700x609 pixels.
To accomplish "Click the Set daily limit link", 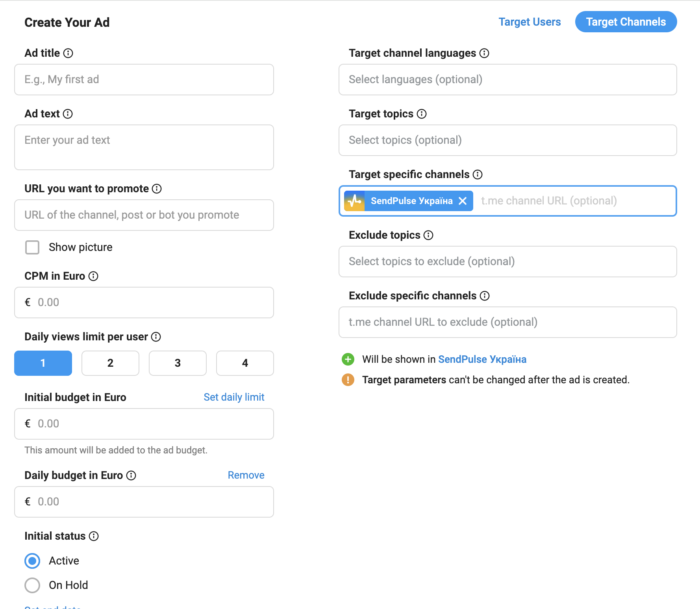I will click(x=234, y=397).
